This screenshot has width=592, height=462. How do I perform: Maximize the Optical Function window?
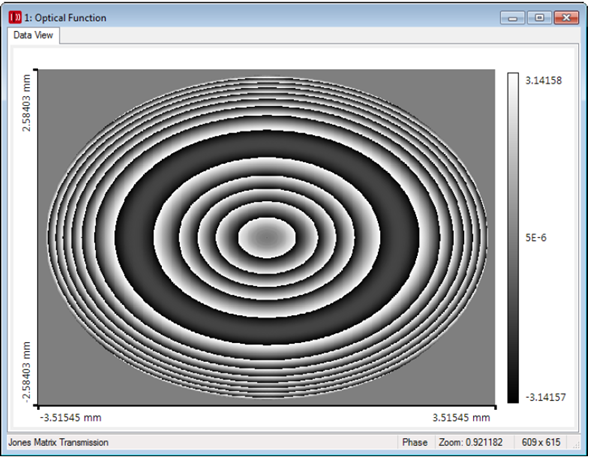click(x=539, y=18)
